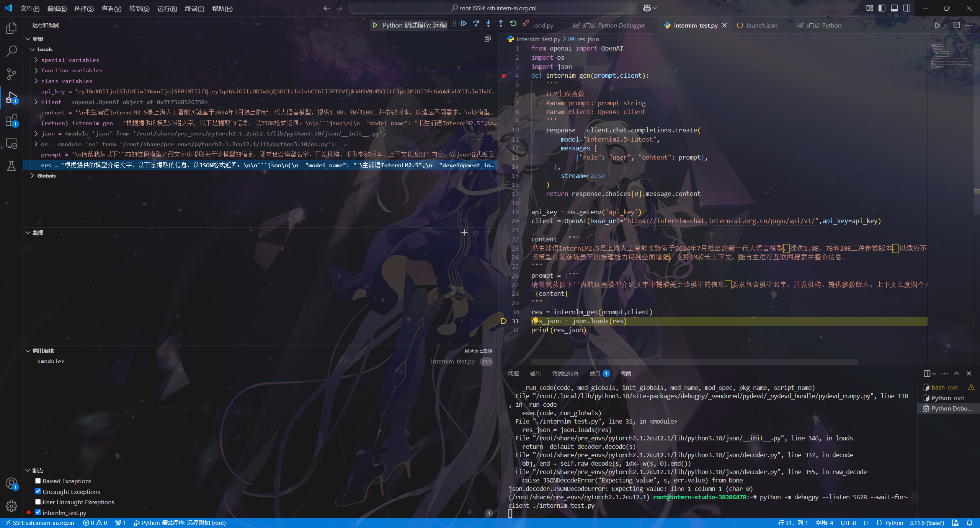Open the intern-ai API URL link

click(x=721, y=221)
